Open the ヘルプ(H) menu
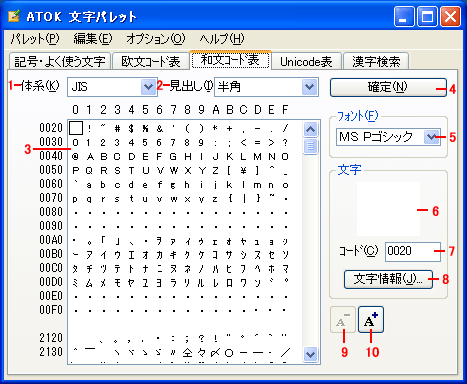 [222, 39]
